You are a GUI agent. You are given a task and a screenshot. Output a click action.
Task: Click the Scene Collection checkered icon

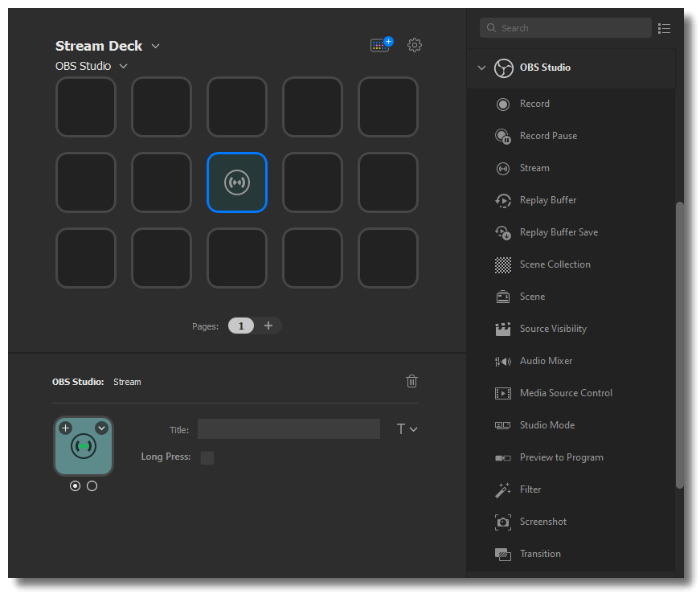(502, 264)
